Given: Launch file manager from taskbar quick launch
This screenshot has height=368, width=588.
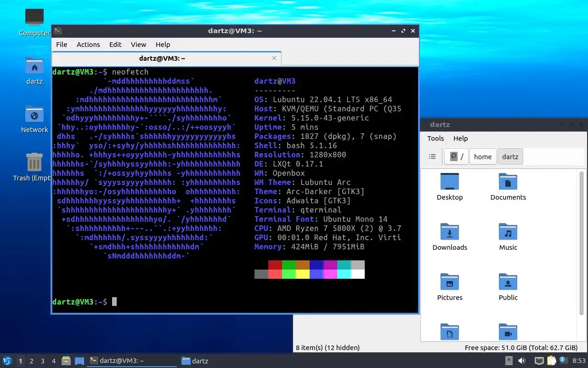Looking at the screenshot, I should tap(66, 361).
